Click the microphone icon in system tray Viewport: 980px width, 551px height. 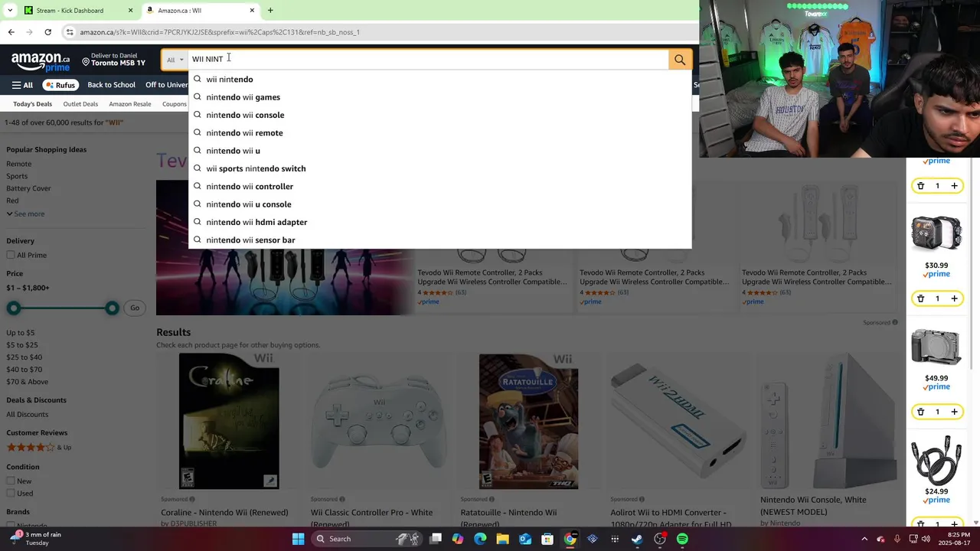[897, 539]
